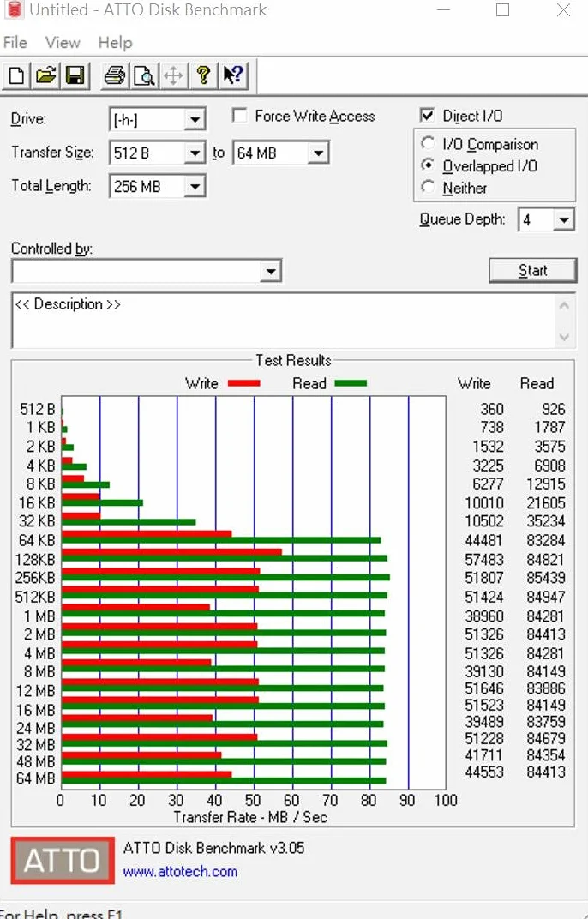The width and height of the screenshot is (588, 919).
Task: Select I/O Comparison radio option
Action: [x=428, y=144]
